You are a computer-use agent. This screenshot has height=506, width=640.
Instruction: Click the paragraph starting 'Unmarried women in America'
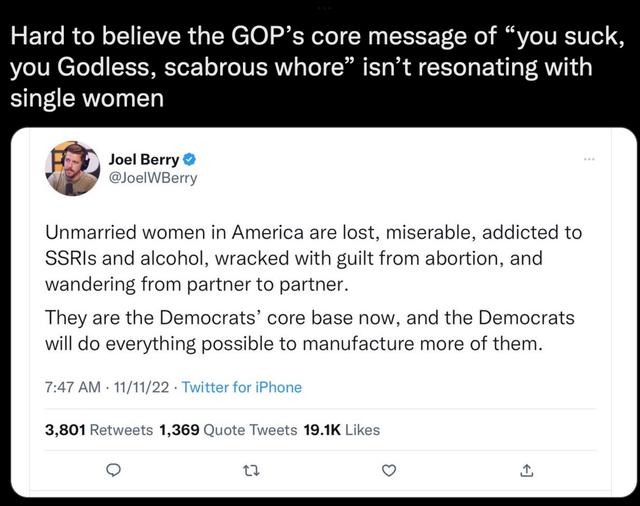[313, 257]
